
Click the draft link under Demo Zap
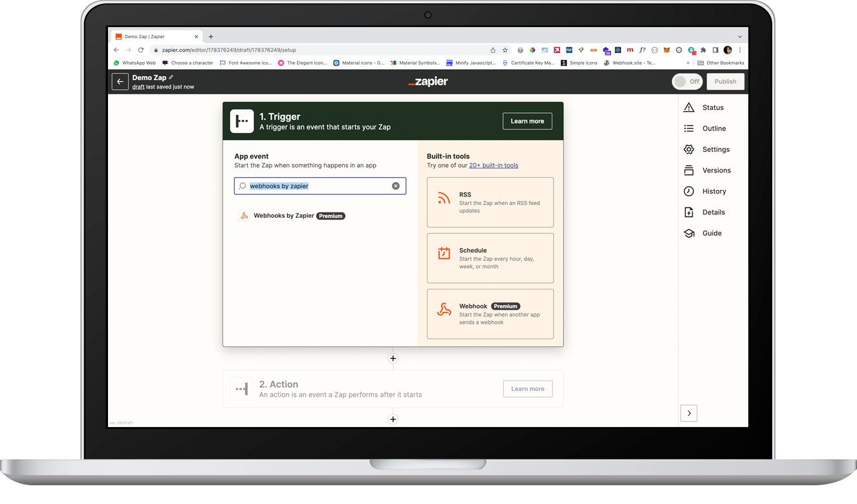click(x=138, y=87)
